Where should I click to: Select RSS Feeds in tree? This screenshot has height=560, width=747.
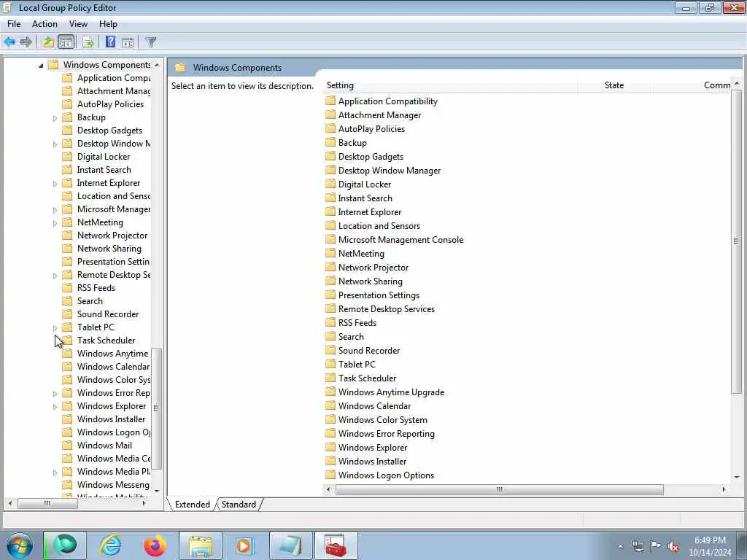click(96, 288)
